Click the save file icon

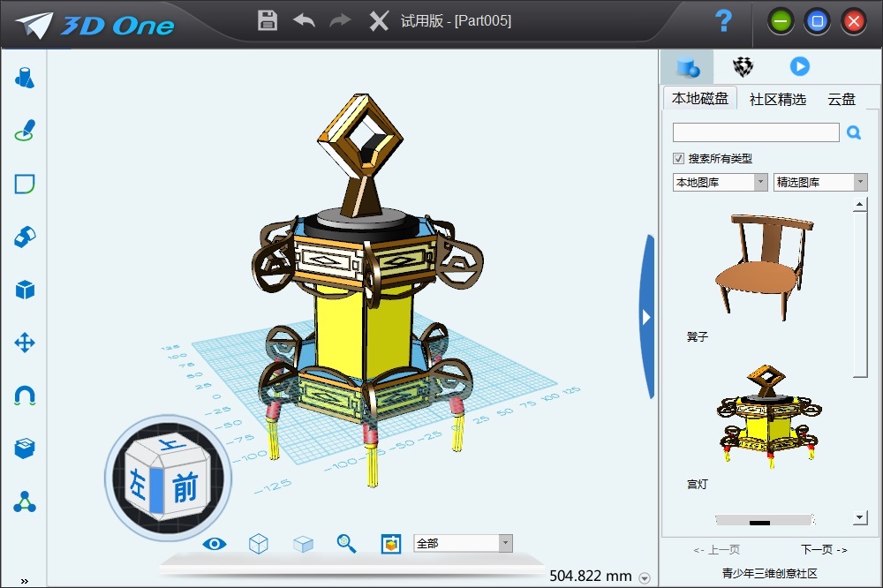pos(268,20)
